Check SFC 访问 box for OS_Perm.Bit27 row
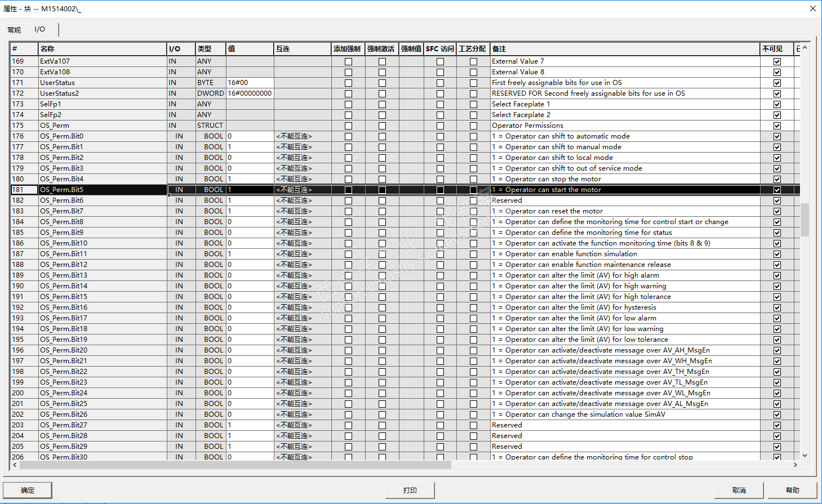 [440, 425]
